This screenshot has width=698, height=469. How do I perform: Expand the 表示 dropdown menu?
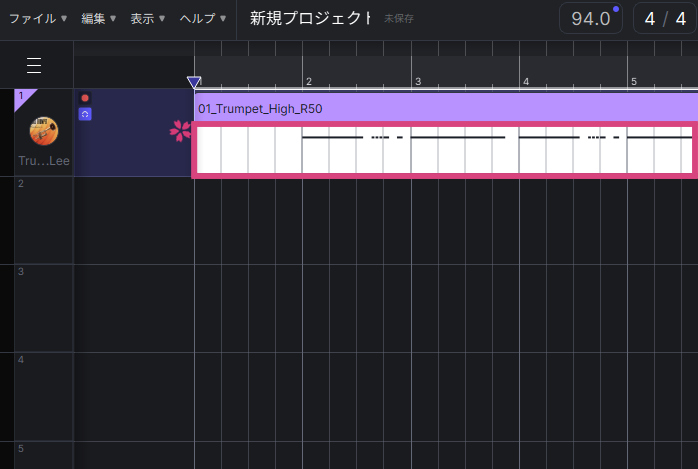(148, 19)
